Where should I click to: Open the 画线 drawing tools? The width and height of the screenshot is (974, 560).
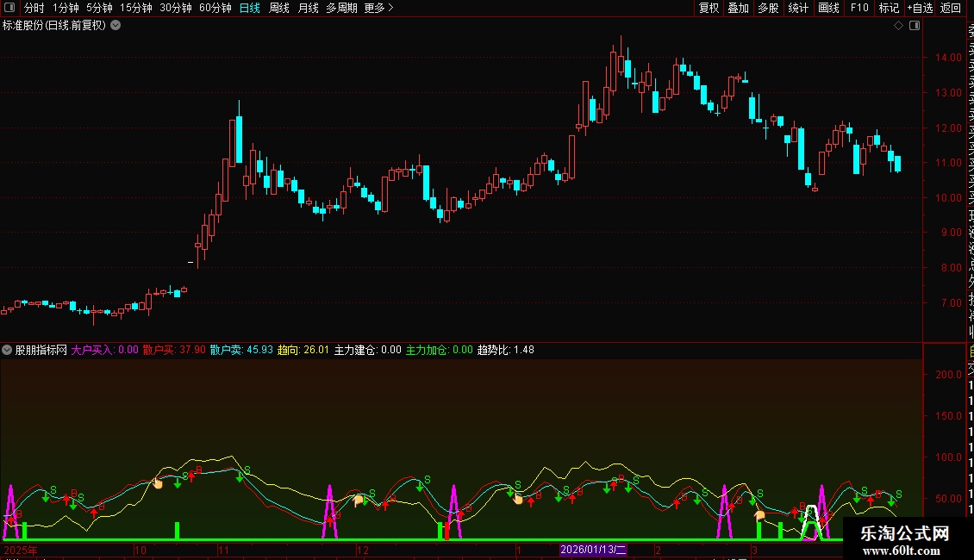click(x=828, y=8)
